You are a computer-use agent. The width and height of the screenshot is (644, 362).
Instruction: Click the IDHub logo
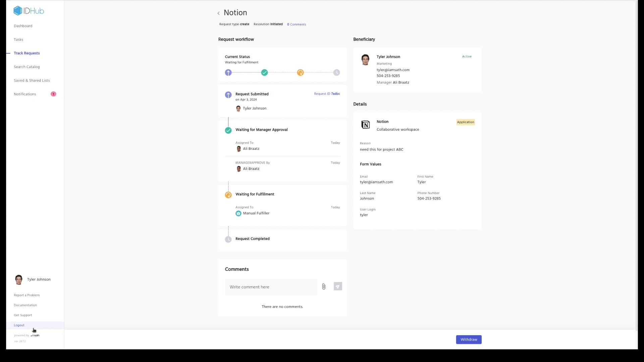29,11
